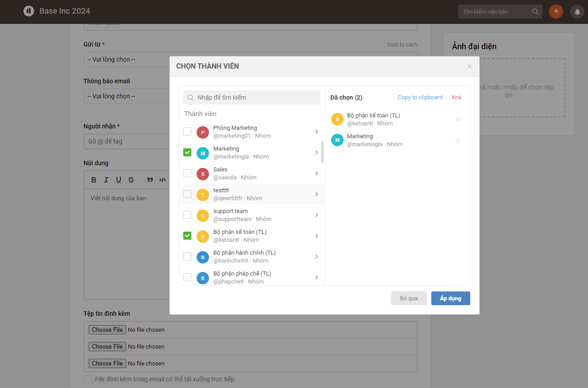The width and height of the screenshot is (588, 388).
Task: Insert code block in editor
Action: tap(162, 180)
